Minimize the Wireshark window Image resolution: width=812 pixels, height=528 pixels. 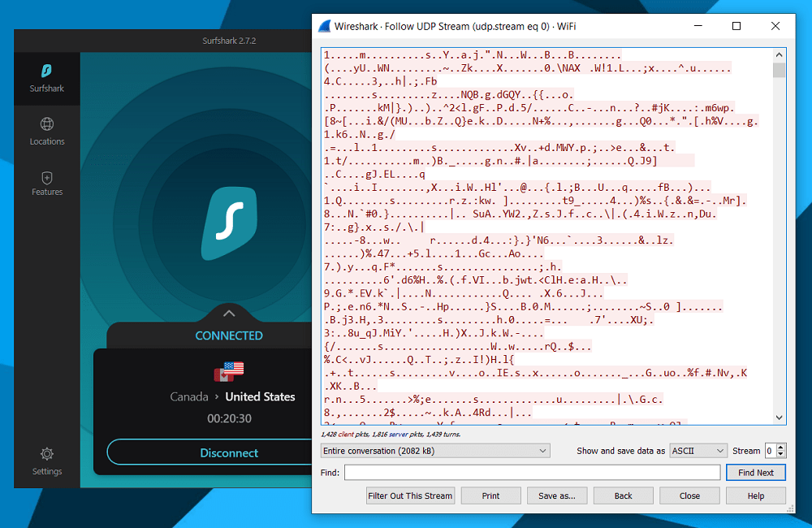pyautogui.click(x=698, y=26)
